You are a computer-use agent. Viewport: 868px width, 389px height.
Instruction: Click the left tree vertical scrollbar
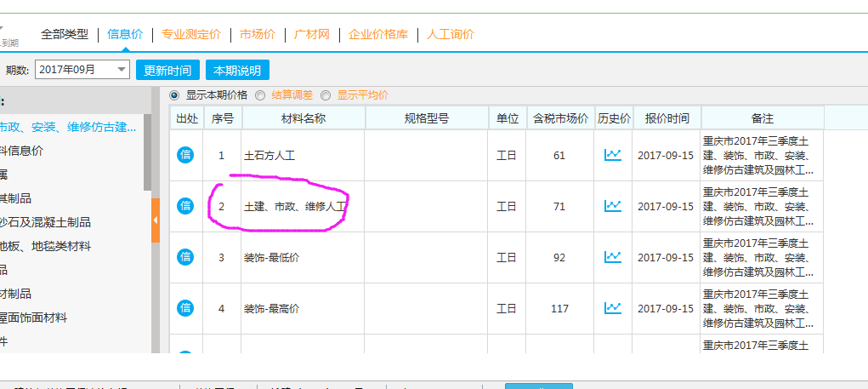pyautogui.click(x=147, y=152)
